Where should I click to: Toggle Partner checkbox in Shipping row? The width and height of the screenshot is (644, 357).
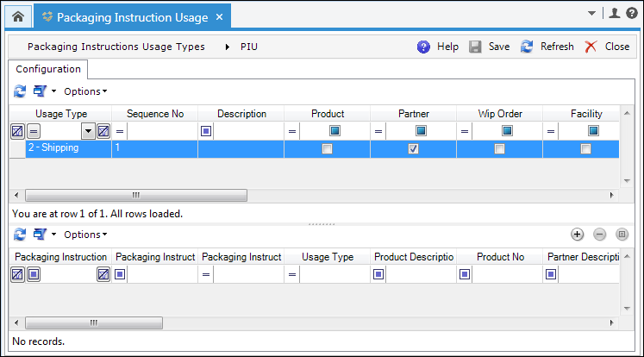[414, 148]
